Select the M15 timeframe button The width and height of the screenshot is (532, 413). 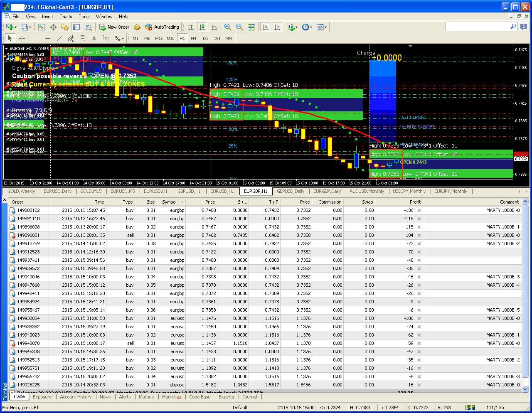[159, 38]
